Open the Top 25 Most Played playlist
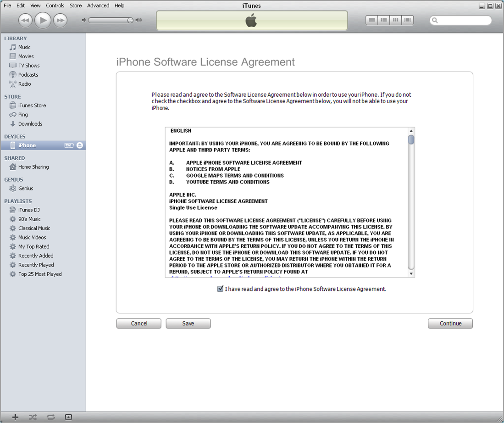504x423 pixels. 43,274
